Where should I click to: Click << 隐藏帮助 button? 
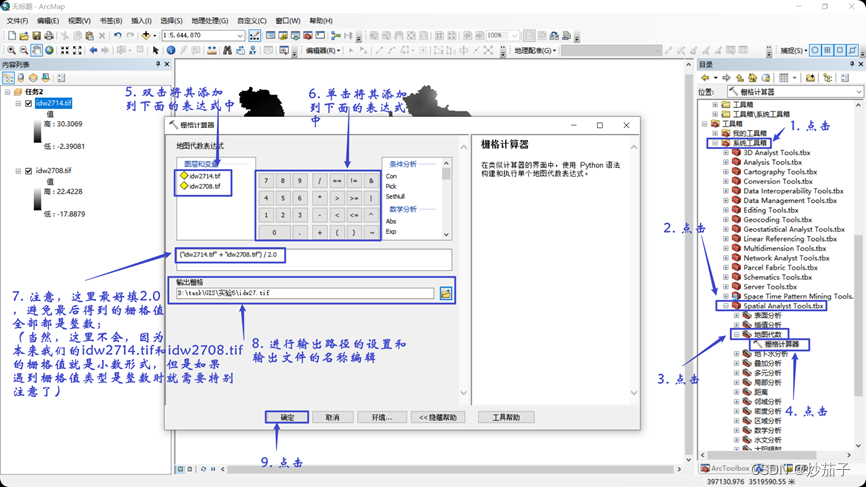coord(438,417)
